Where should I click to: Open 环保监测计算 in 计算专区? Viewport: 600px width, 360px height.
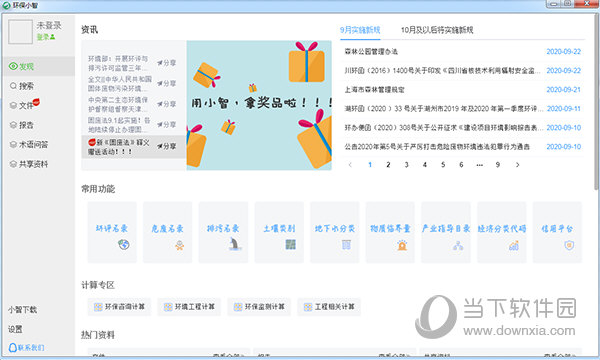[x=259, y=307]
